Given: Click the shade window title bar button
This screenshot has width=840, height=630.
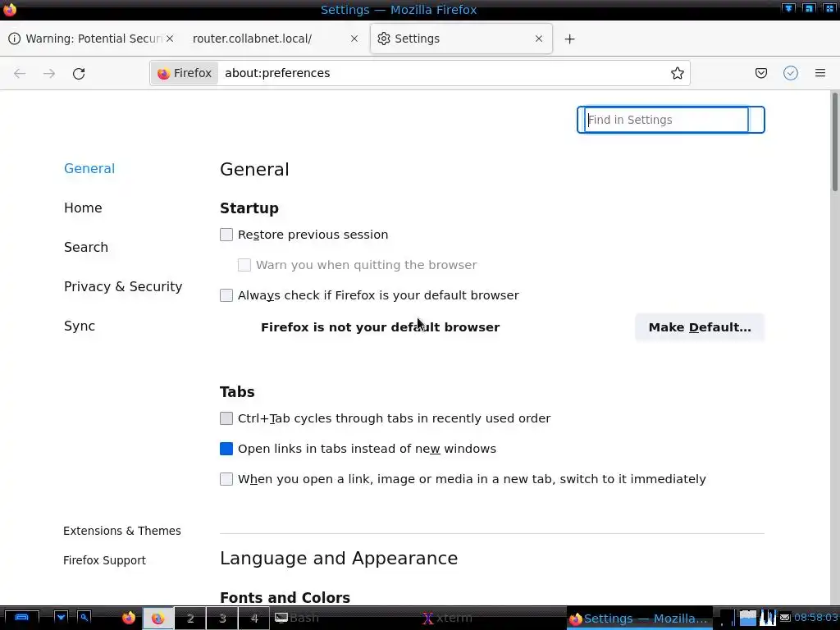Looking at the screenshot, I should pos(788,8).
